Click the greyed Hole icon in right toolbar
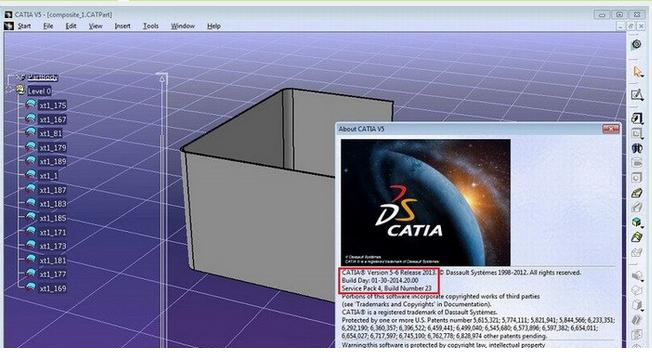 [x=637, y=178]
